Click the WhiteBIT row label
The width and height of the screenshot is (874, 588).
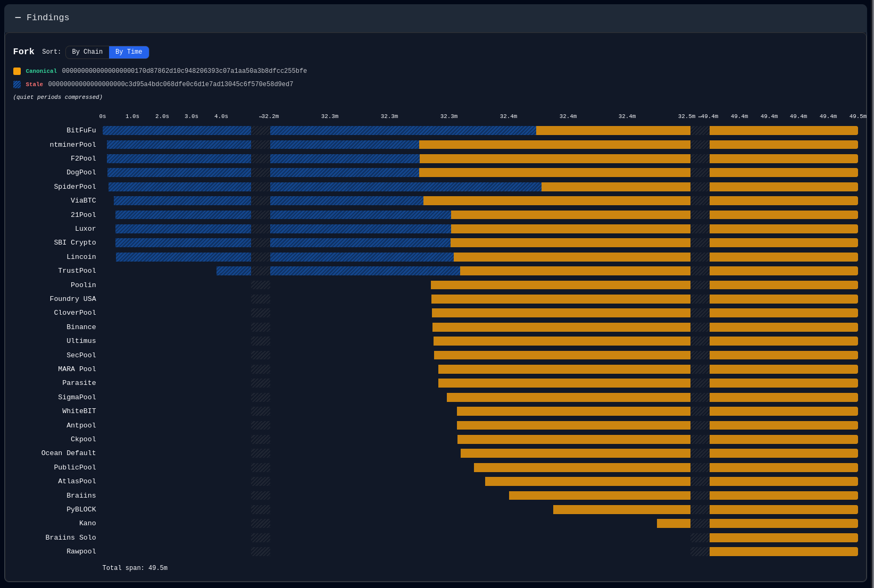79,411
